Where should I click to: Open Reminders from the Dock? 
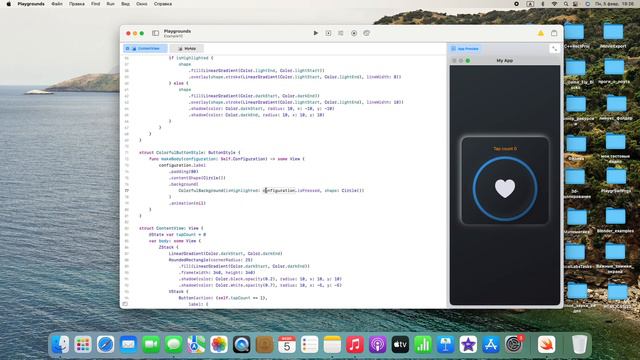[x=309, y=344]
